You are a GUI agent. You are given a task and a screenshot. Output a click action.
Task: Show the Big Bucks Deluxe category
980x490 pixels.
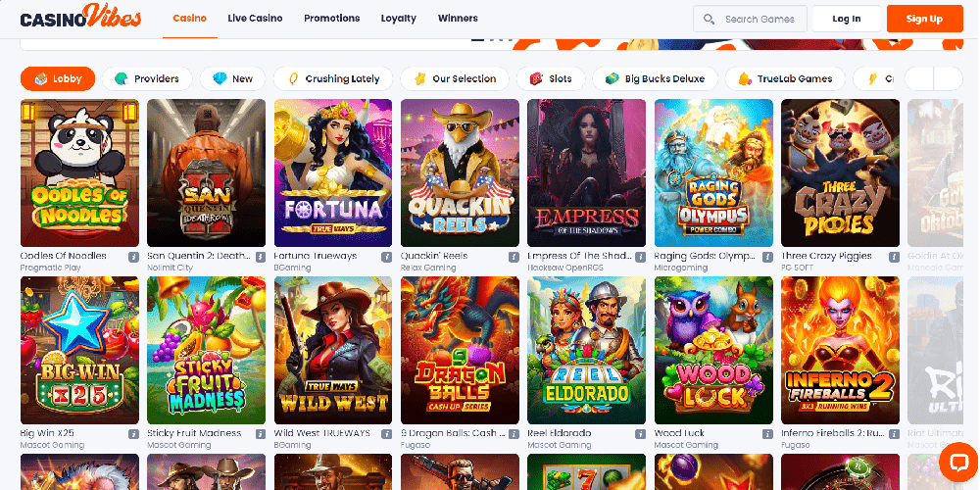[655, 79]
